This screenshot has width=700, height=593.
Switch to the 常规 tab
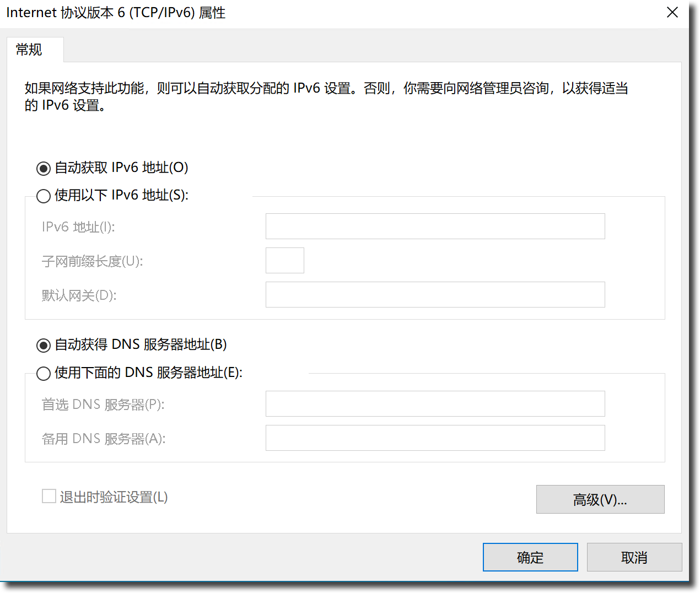29,50
